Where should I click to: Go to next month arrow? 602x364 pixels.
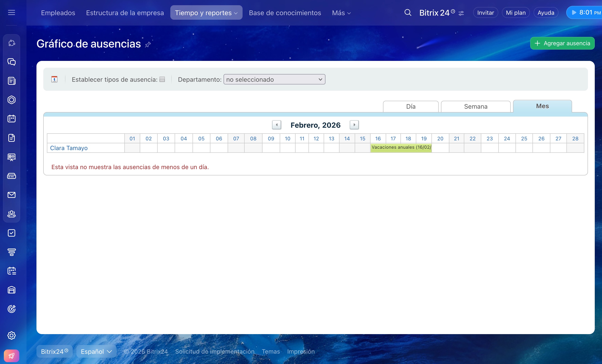pos(354,125)
